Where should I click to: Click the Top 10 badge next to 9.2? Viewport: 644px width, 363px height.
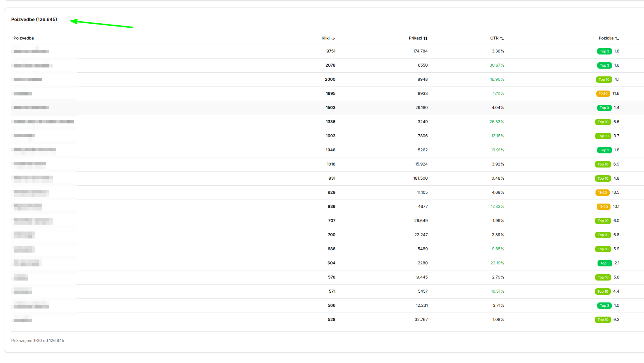pos(603,320)
